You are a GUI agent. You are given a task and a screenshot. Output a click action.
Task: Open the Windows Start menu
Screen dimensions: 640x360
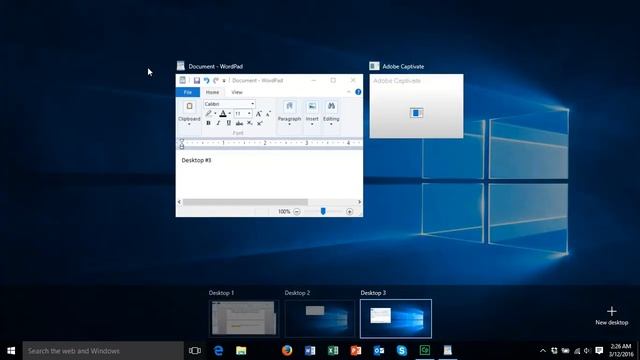11,351
